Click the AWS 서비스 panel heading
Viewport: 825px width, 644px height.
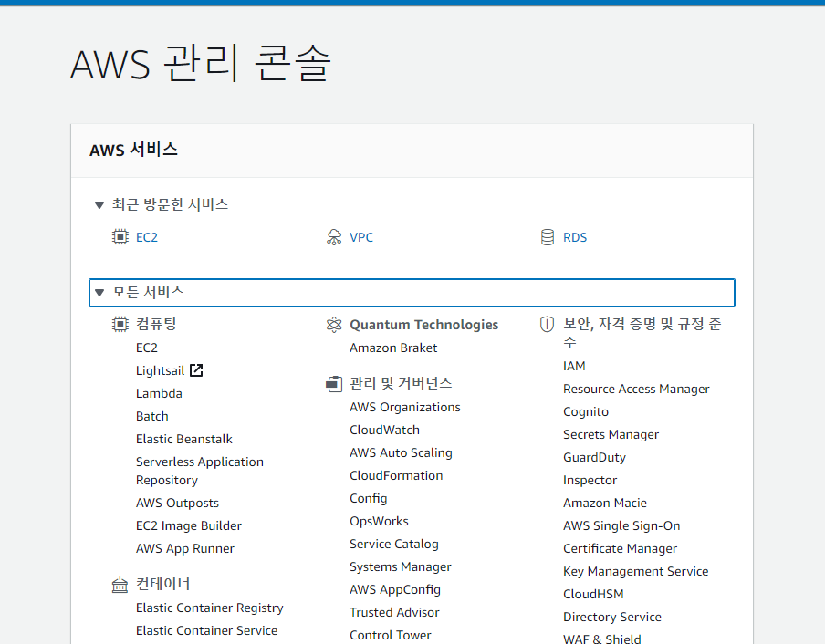point(133,150)
